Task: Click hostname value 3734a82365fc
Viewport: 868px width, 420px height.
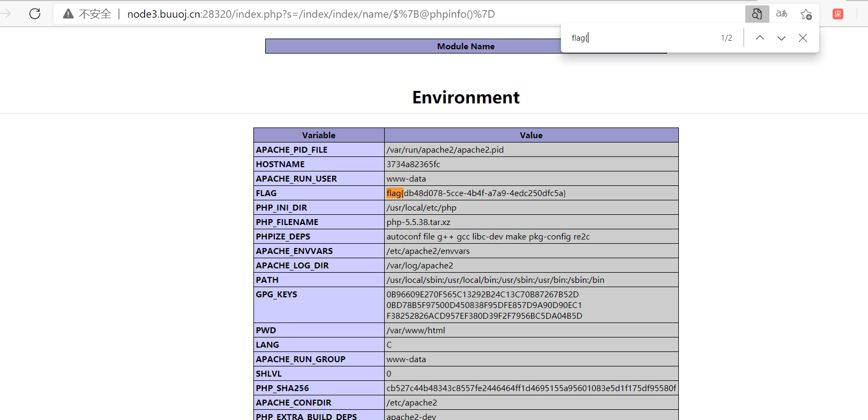Action: pyautogui.click(x=413, y=164)
